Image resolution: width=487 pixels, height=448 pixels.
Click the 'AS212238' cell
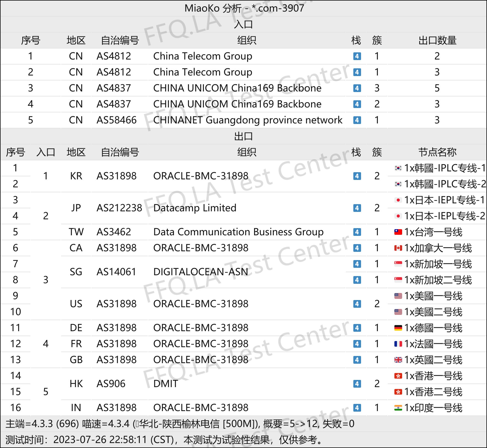[119, 208]
